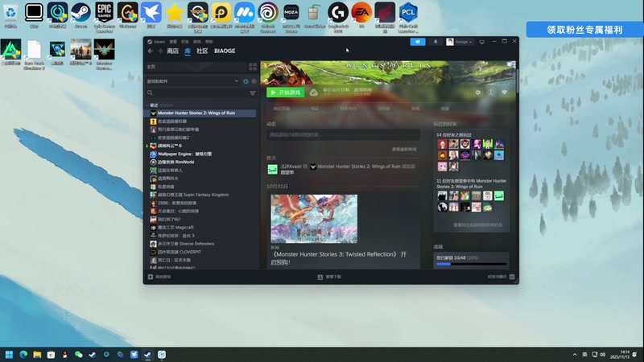This screenshot has height=362, width=644.
Task: Show hidden system tray icons
Action: click(575, 355)
